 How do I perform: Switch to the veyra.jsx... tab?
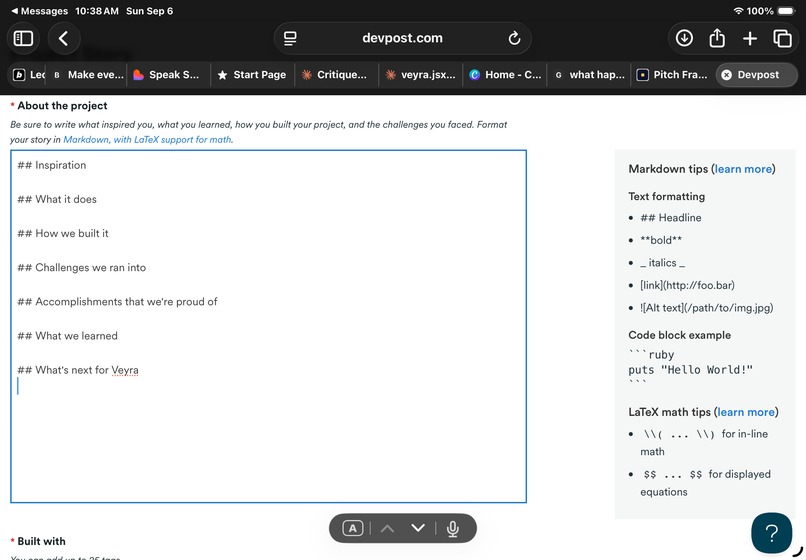(x=420, y=75)
